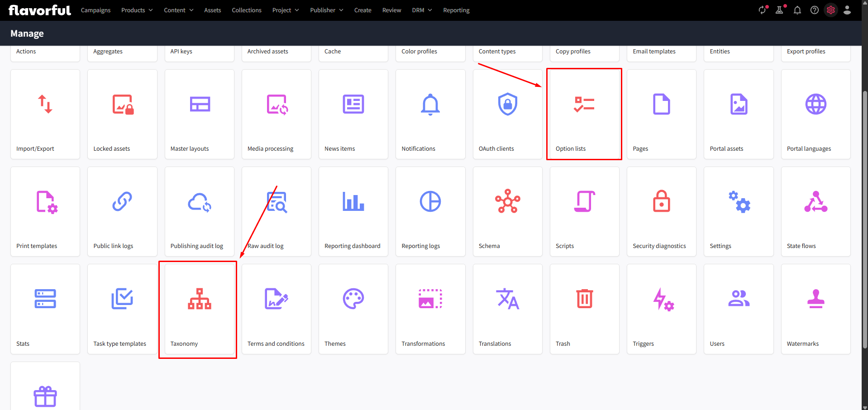Image resolution: width=868 pixels, height=410 pixels.
Task: Open the Taxonomy hierarchy icon
Action: tap(200, 299)
